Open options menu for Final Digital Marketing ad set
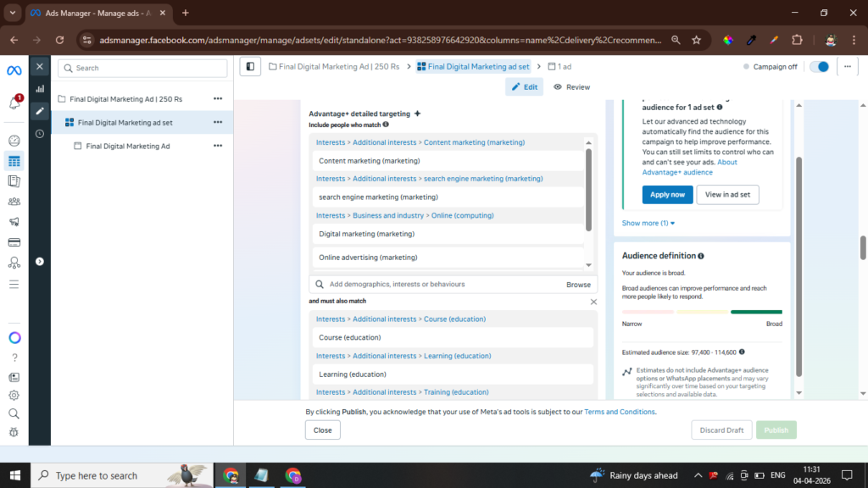 pyautogui.click(x=218, y=122)
